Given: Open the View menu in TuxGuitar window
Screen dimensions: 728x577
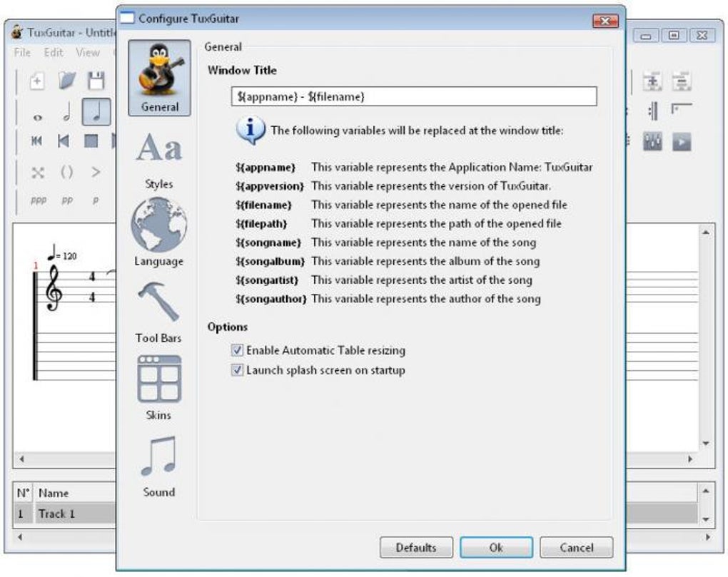Looking at the screenshot, I should pos(87,52).
